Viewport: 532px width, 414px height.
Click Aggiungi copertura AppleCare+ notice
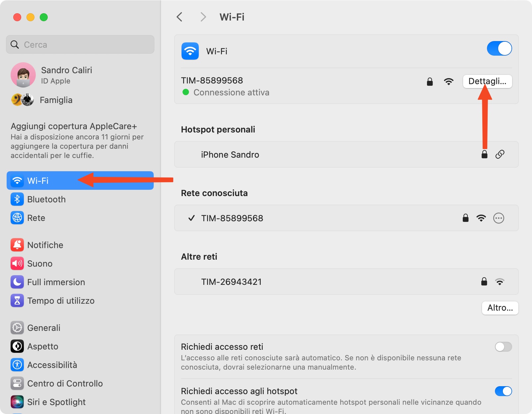77,140
